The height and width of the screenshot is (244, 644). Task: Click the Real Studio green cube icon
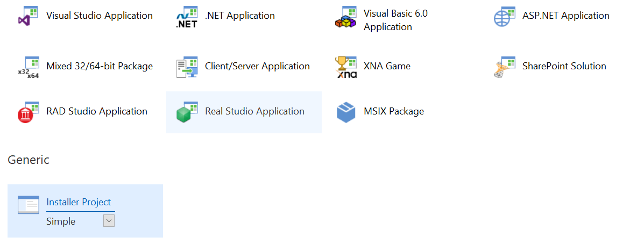point(187,112)
